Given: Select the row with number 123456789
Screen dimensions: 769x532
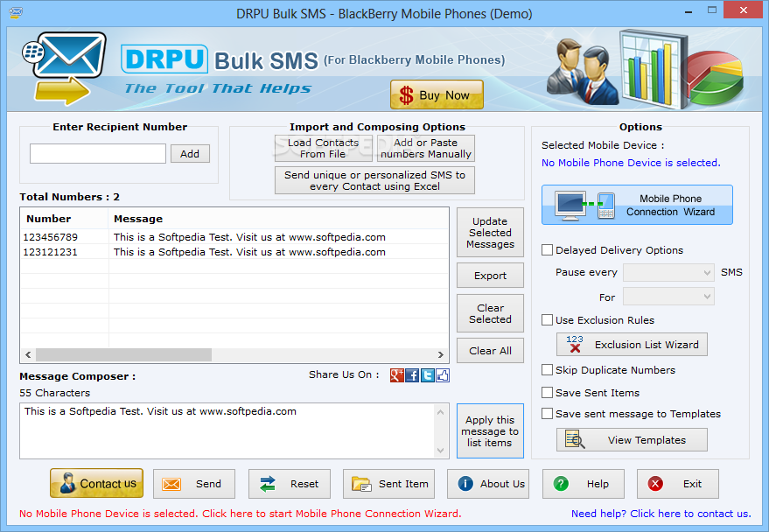Looking at the screenshot, I should [234, 237].
